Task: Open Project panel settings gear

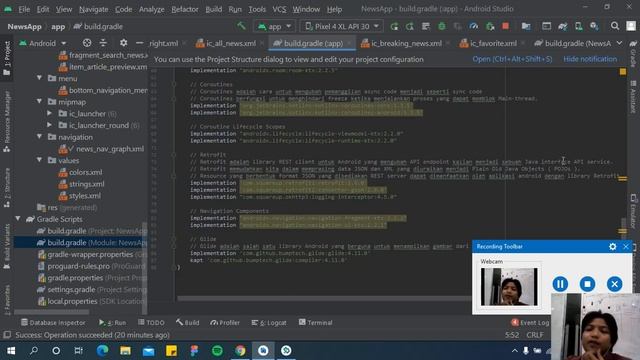Action: pos(123,43)
